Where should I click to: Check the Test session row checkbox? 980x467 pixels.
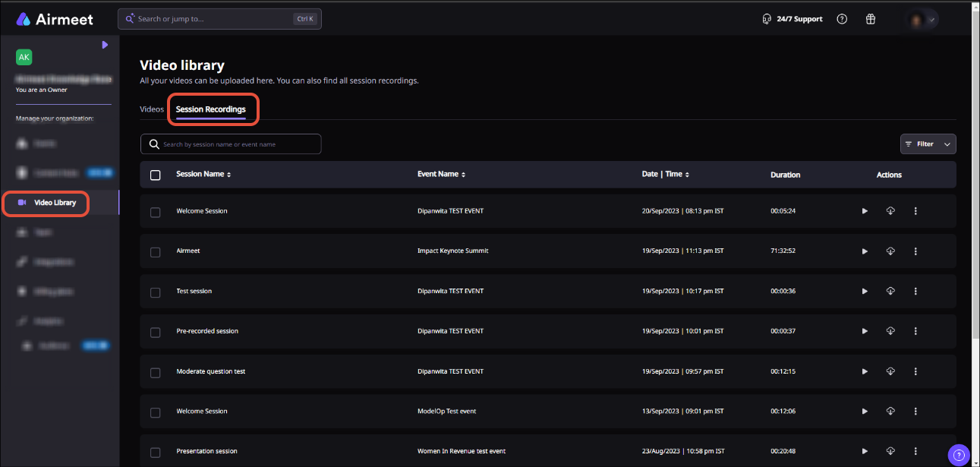coord(156,292)
